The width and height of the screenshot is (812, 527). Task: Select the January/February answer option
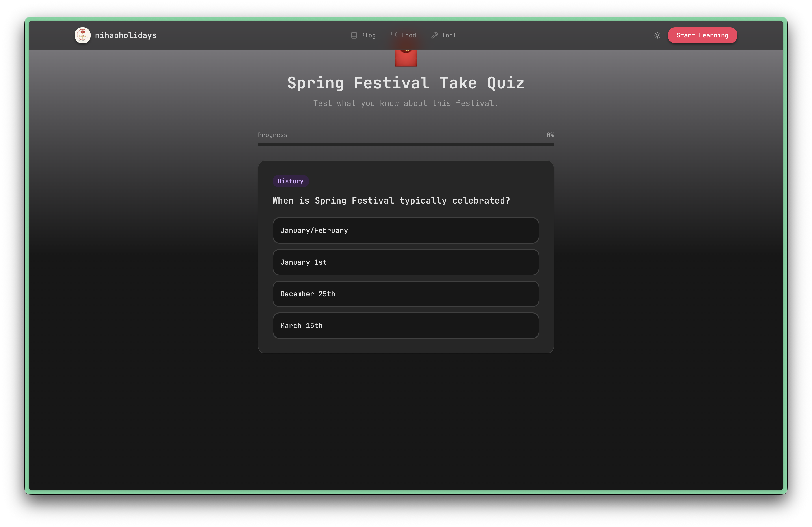[x=406, y=230]
